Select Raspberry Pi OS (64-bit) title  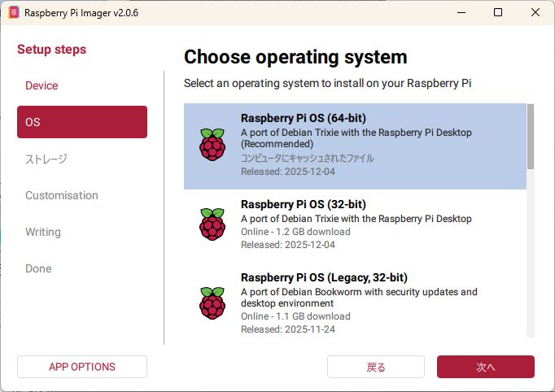click(304, 118)
